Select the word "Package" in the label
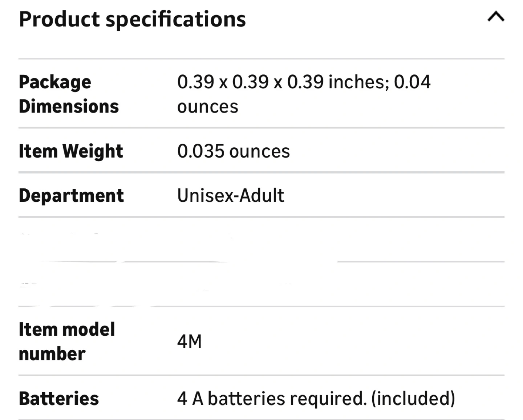523x420 pixels. click(x=55, y=82)
